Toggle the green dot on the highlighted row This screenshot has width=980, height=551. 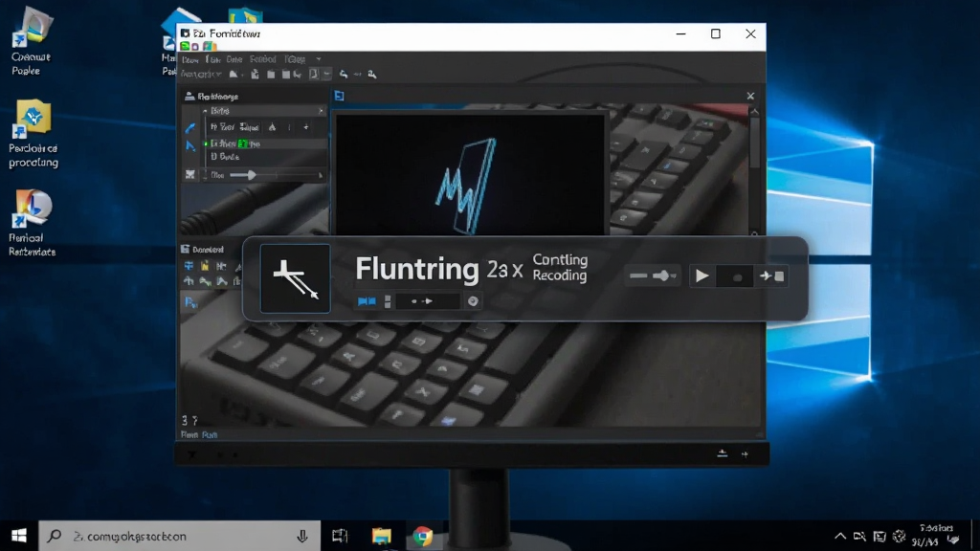coord(206,143)
